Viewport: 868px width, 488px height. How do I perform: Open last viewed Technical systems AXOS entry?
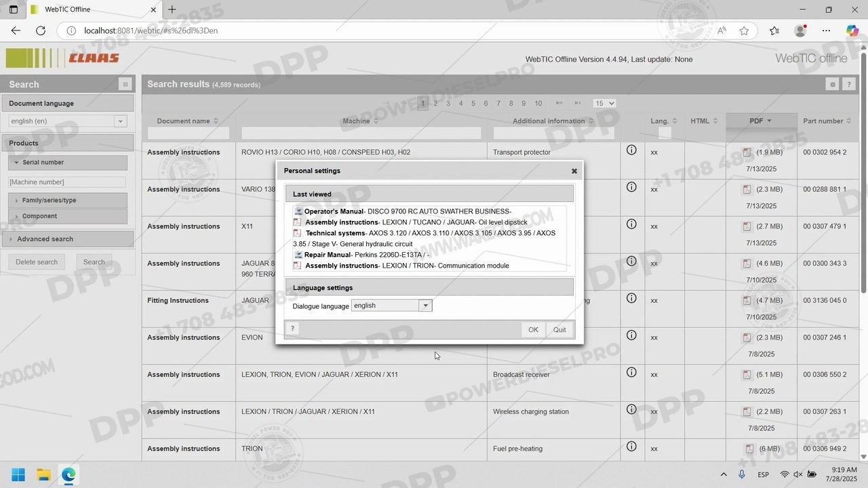pyautogui.click(x=425, y=239)
